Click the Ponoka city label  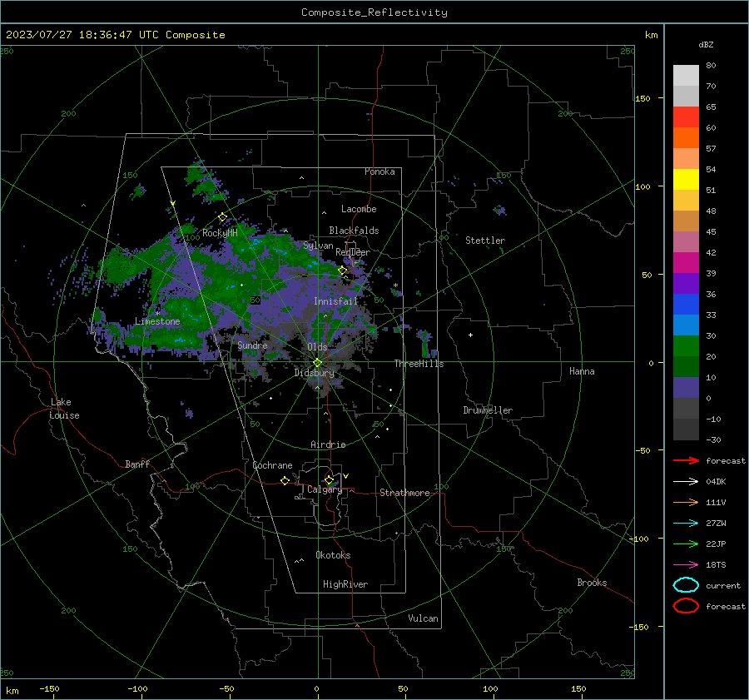click(379, 171)
